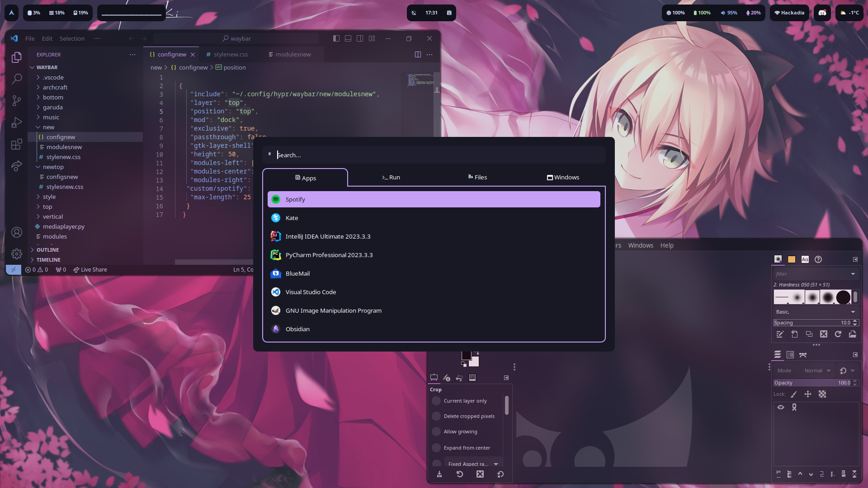868x488 pixels.
Task: Click the refresh brushes icon in GIMP
Action: click(838, 334)
